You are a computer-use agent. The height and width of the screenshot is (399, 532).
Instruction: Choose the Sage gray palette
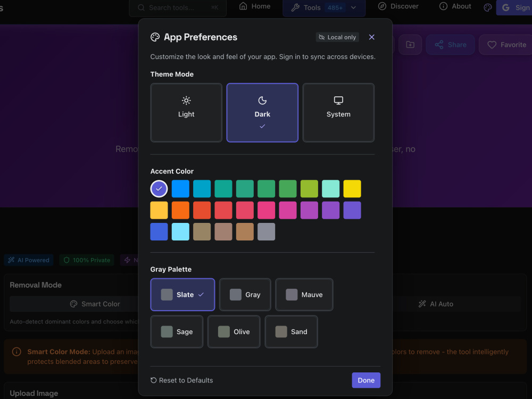[177, 331]
